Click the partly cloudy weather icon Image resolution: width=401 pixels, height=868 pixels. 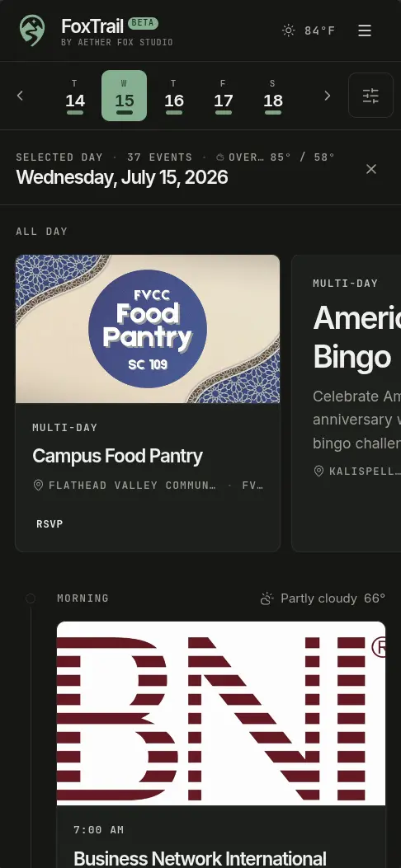(x=267, y=598)
